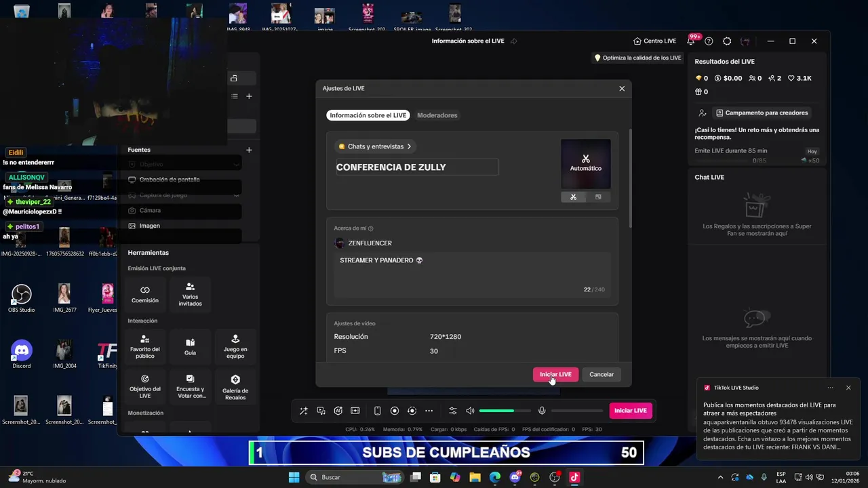Switch to the Moderadores tab
This screenshot has width=868, height=488.
point(437,115)
